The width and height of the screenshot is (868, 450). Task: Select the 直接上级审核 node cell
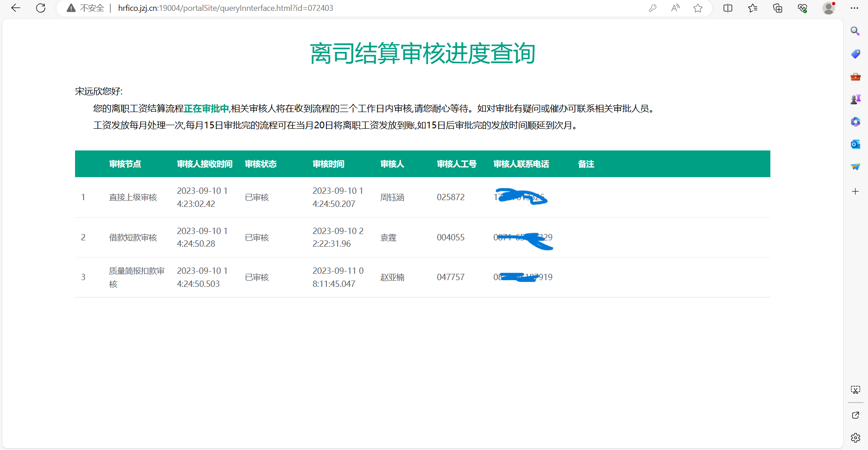pyautogui.click(x=133, y=197)
